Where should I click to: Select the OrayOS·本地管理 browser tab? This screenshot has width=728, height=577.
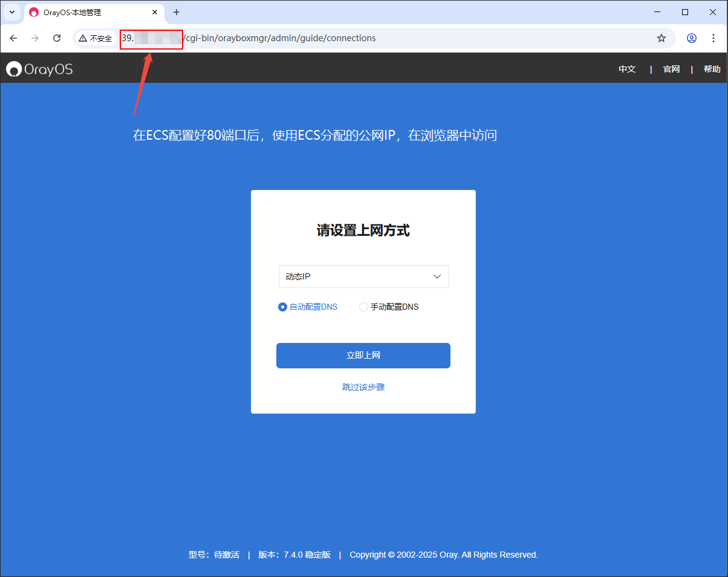click(94, 12)
